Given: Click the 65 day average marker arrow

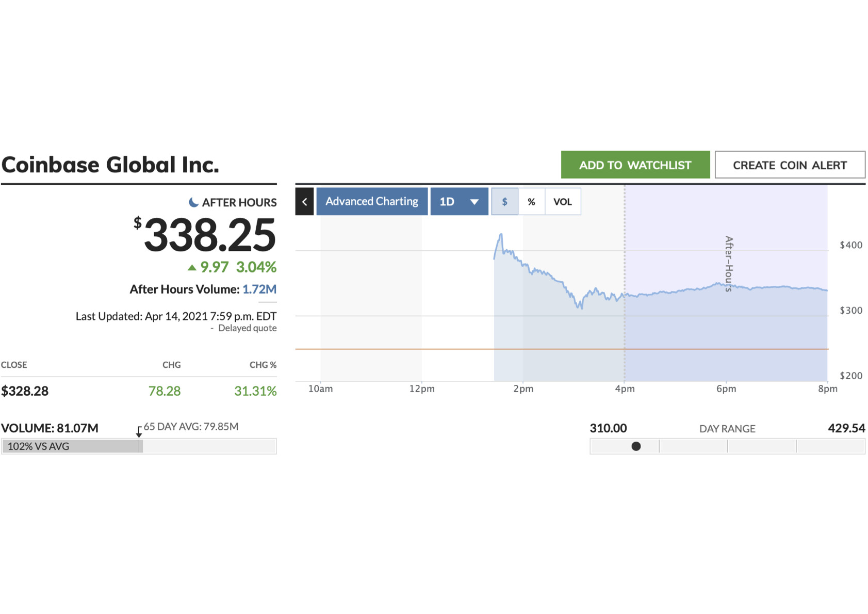Looking at the screenshot, I should pos(139,432).
